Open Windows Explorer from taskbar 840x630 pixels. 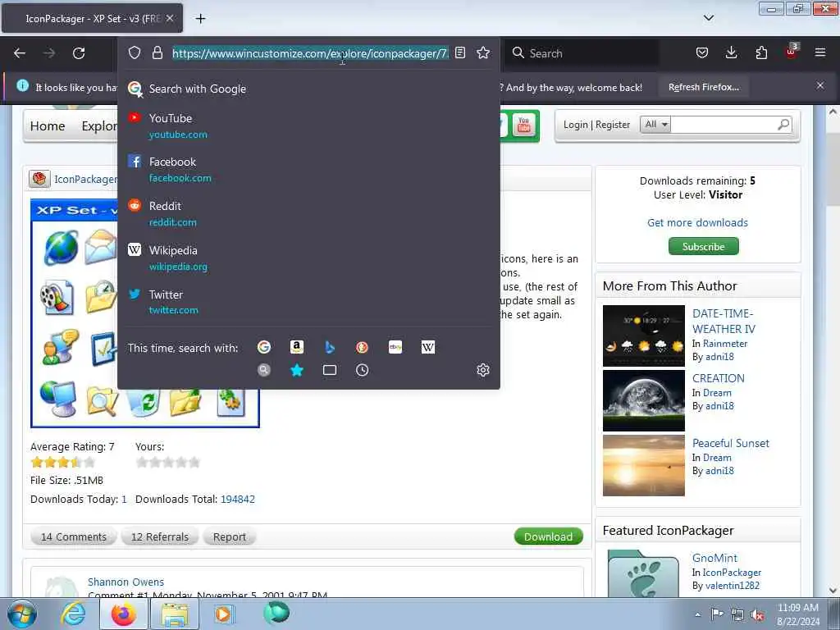[175, 614]
